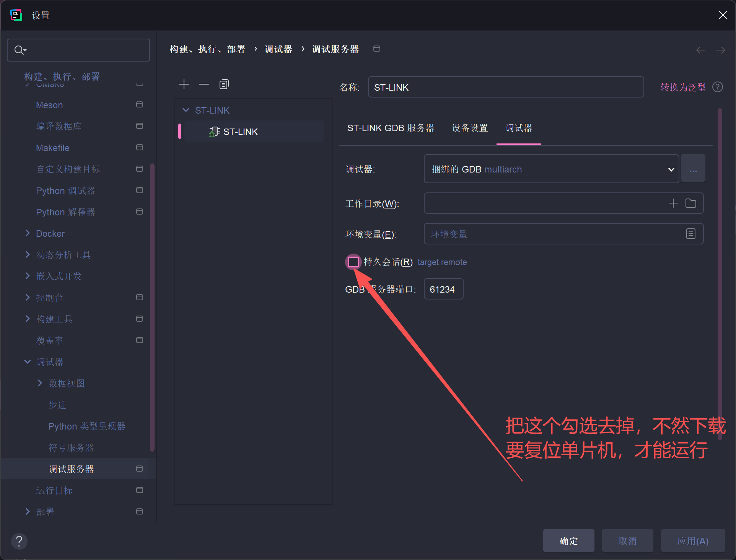Click project icon on 部署 row
The width and height of the screenshot is (736, 560).
point(140,511)
